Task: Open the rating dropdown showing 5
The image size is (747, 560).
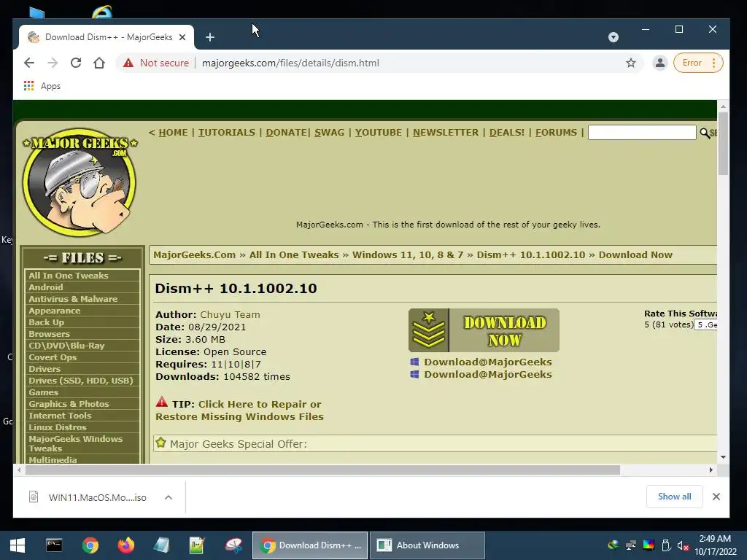Action: click(x=706, y=324)
